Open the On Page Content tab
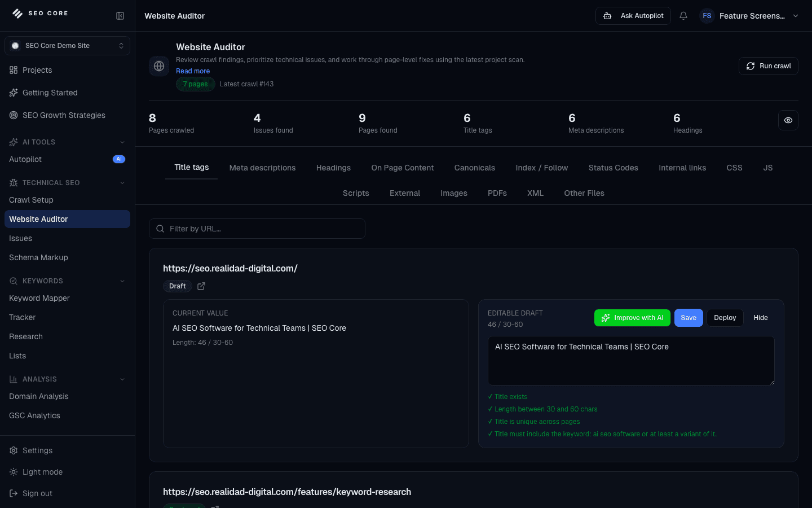The height and width of the screenshot is (508, 812). pos(403,168)
